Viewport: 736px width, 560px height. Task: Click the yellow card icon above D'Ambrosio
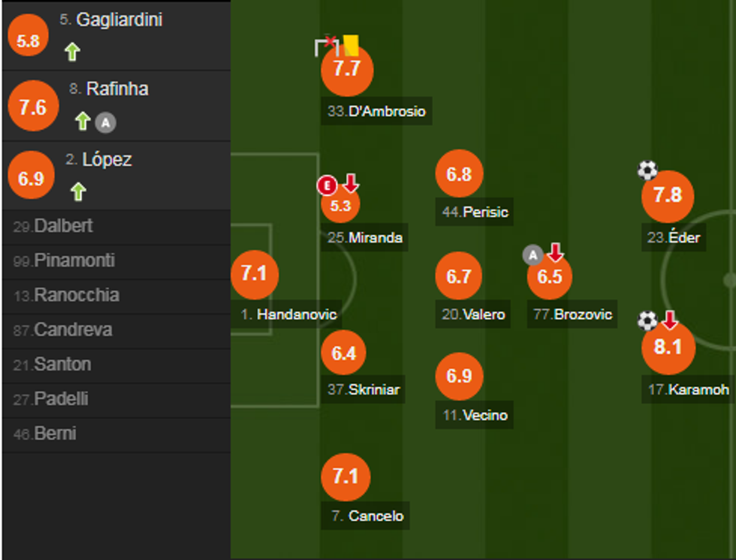(351, 46)
